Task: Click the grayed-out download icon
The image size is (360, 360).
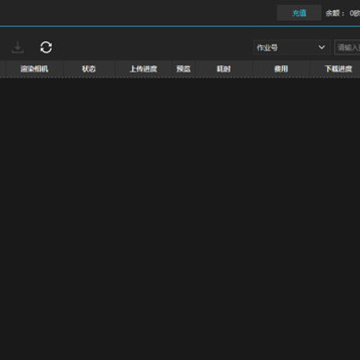Action: pyautogui.click(x=18, y=47)
